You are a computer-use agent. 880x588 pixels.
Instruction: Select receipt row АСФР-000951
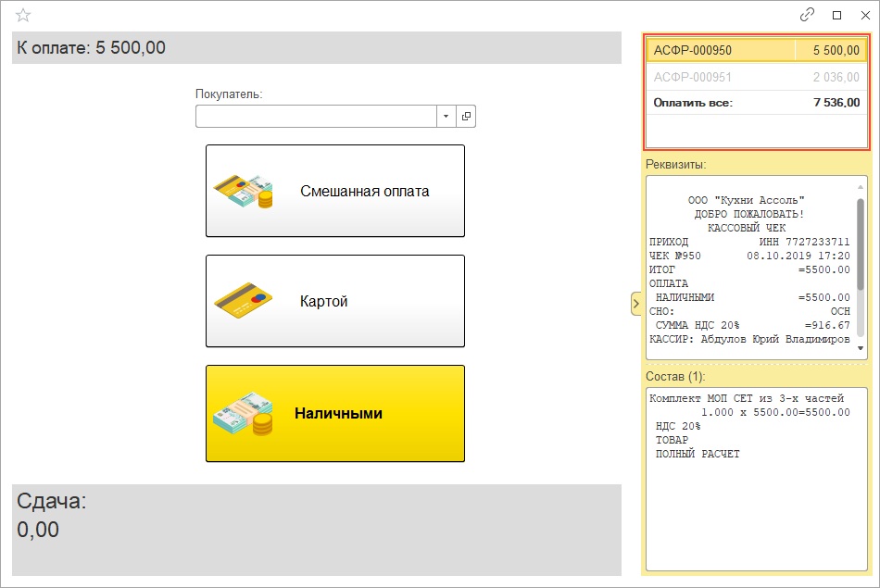coord(757,77)
